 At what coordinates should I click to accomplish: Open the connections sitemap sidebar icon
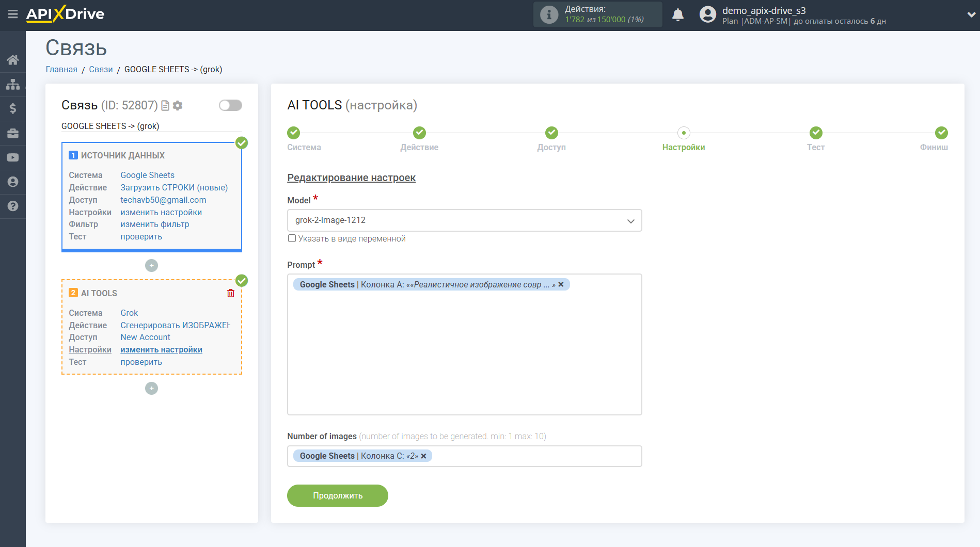(13, 84)
